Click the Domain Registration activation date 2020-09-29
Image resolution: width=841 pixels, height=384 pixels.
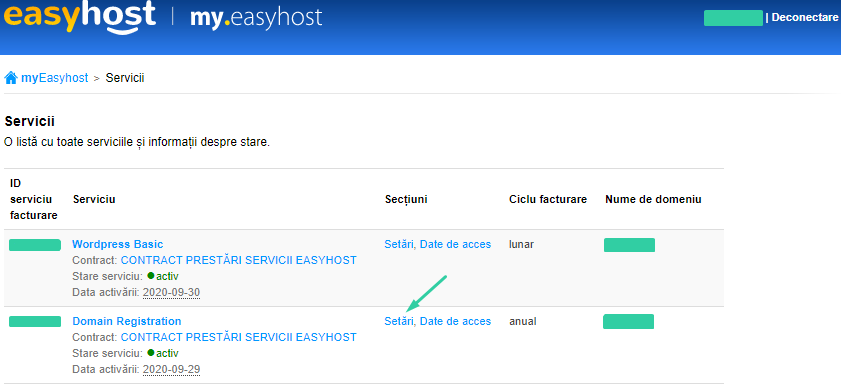pyautogui.click(x=171, y=370)
